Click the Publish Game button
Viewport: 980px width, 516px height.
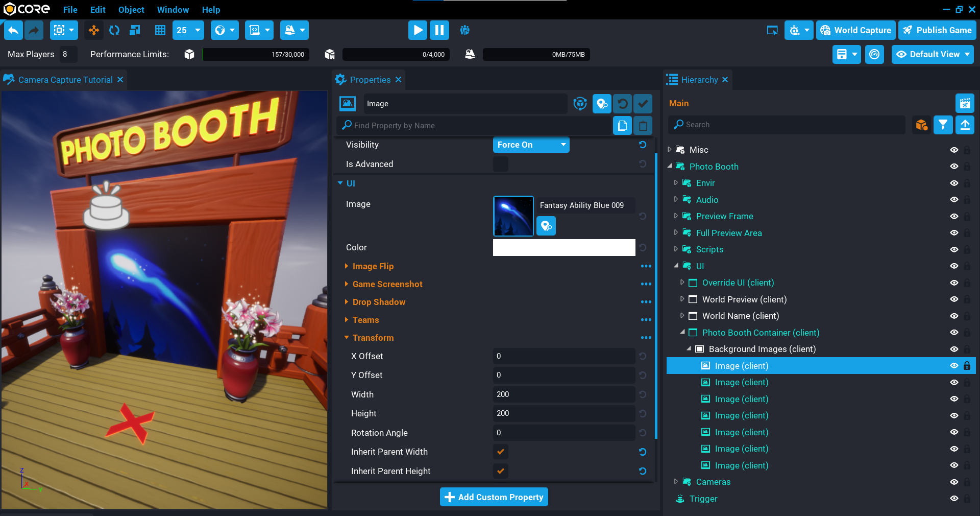tap(937, 30)
